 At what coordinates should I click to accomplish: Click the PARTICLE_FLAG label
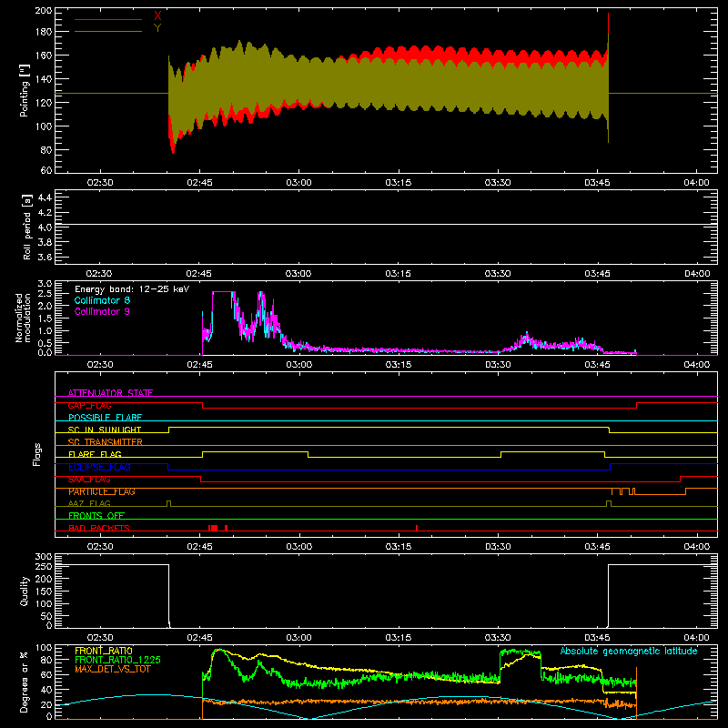102,491
